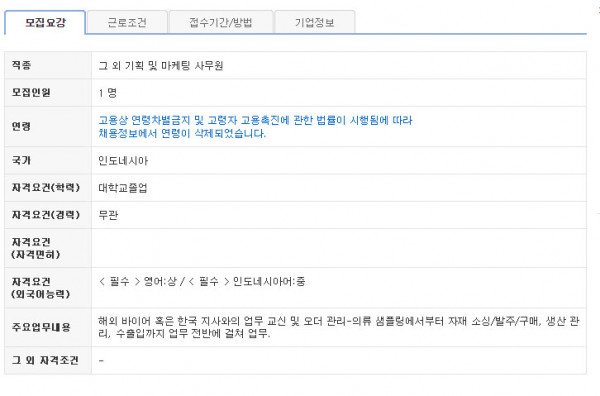Viewport: 600px width, 396px height.
Task: Select the experience value 무관
Action: 108,215
